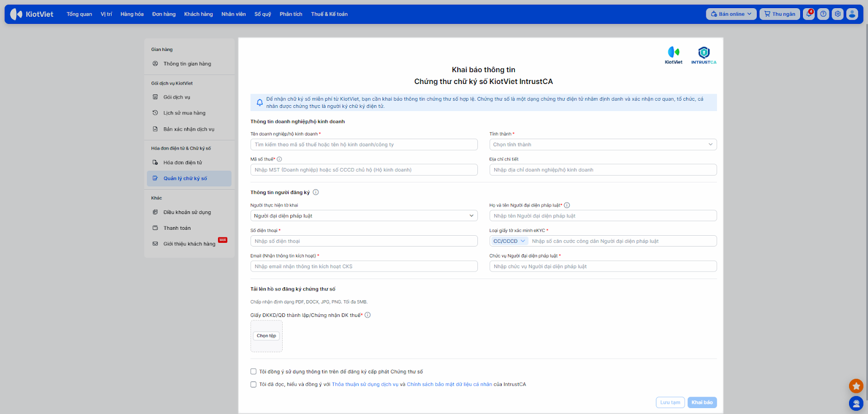Screen dimensions: 868x414
Task: Open the Tỉnh thành province dropdown
Action: pyautogui.click(x=603, y=145)
